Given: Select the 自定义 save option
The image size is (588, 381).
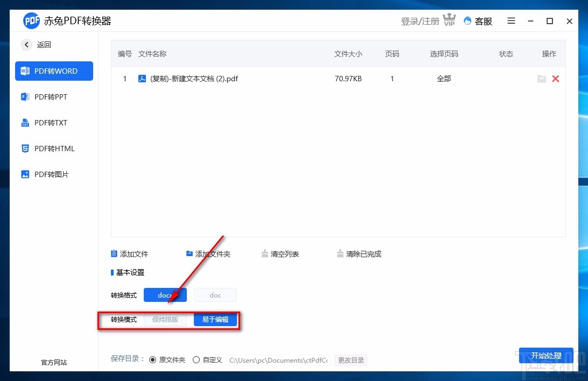Looking at the screenshot, I should tap(197, 359).
